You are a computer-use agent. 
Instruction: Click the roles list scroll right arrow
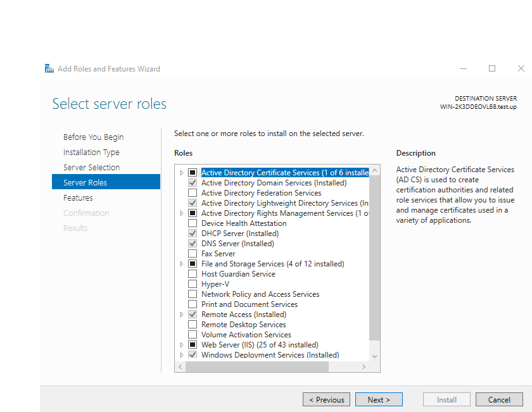pos(364,366)
